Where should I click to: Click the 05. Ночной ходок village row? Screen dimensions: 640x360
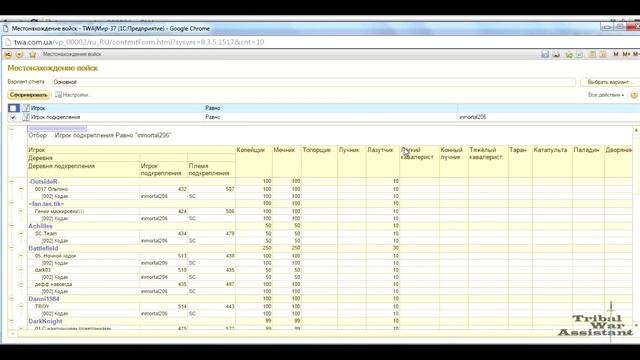click(56, 256)
